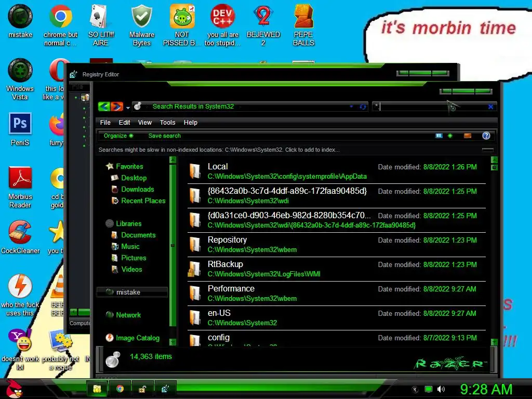Show hidden tray icons arrow
The height and width of the screenshot is (399, 532).
[415, 389]
